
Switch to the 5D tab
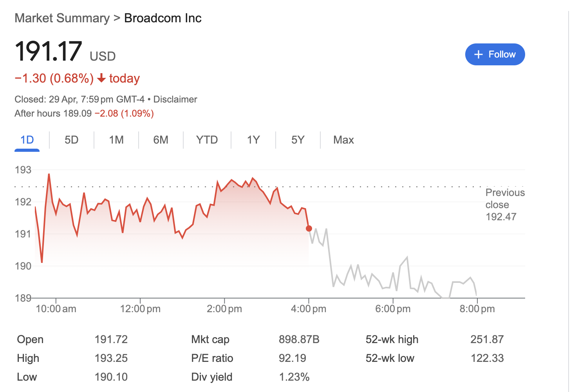[72, 140]
